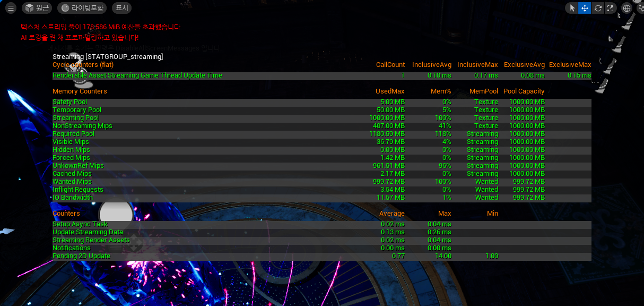Click the Safety Pool row label

(x=69, y=102)
